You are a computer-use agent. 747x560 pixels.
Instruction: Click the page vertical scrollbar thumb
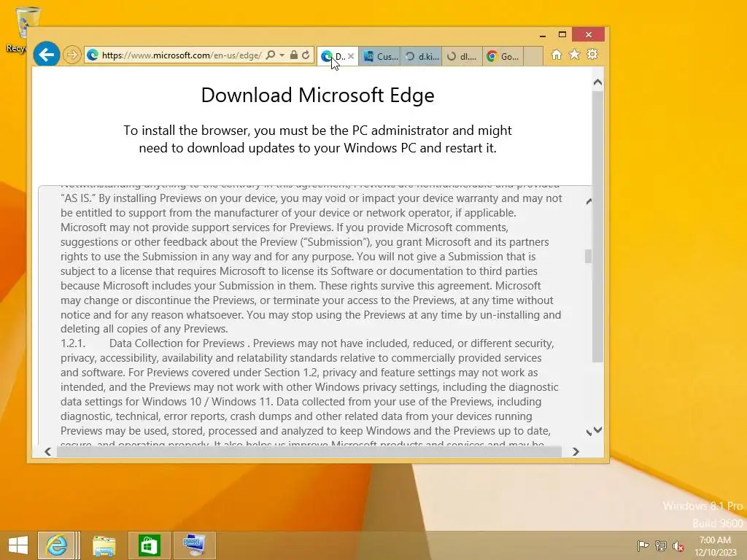pyautogui.click(x=598, y=226)
